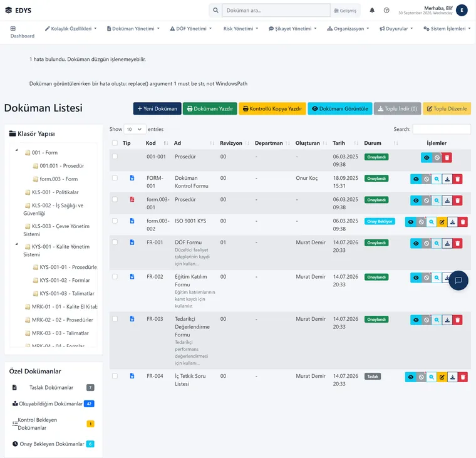The width and height of the screenshot is (476, 458).
Task: Edit FR-004 with yellow pencil icon
Action: [x=442, y=377]
